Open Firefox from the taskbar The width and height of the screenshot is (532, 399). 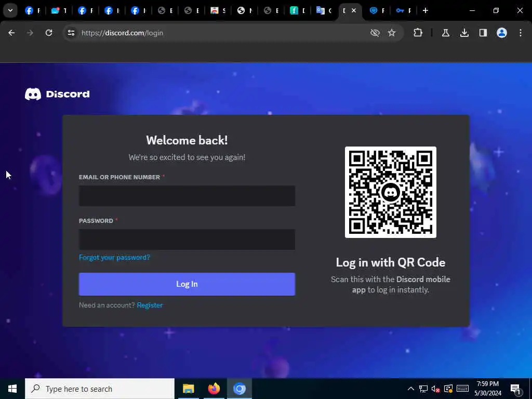[x=214, y=389]
